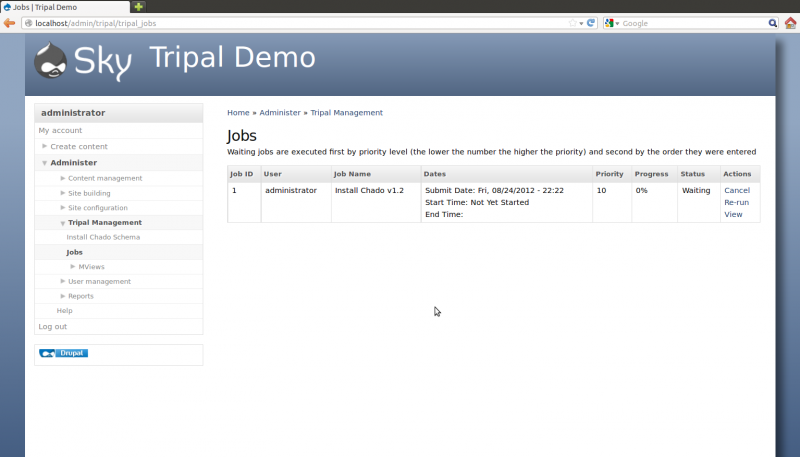Expand Content management arrow
The height and width of the screenshot is (457, 800).
tap(63, 178)
